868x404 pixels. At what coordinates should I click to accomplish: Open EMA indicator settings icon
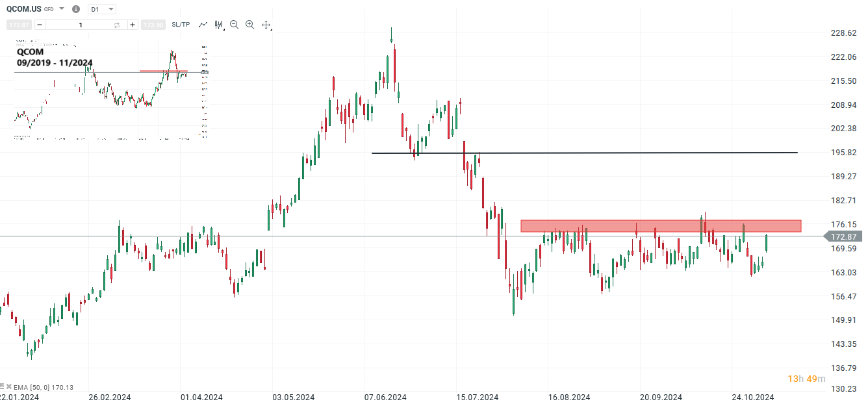pyautogui.click(x=3, y=386)
